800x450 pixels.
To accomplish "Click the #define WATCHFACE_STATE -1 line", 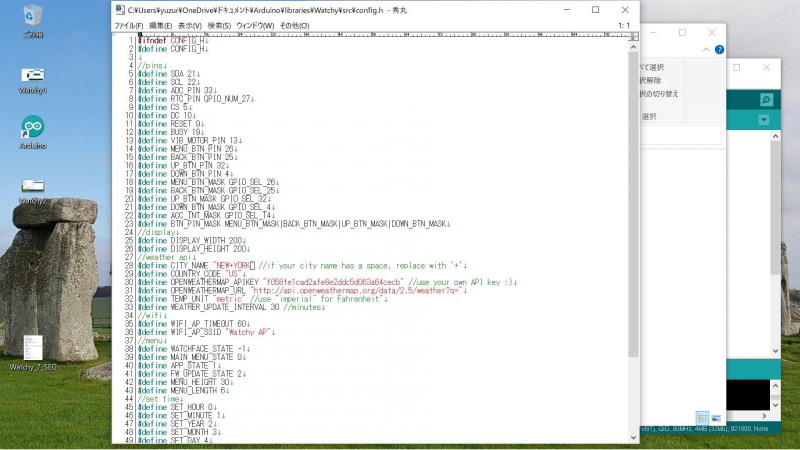I will pos(194,349).
